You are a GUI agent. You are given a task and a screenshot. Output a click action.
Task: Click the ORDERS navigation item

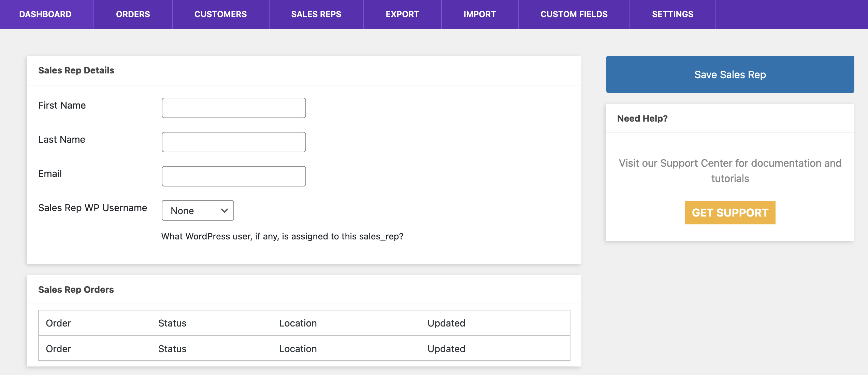pyautogui.click(x=132, y=14)
